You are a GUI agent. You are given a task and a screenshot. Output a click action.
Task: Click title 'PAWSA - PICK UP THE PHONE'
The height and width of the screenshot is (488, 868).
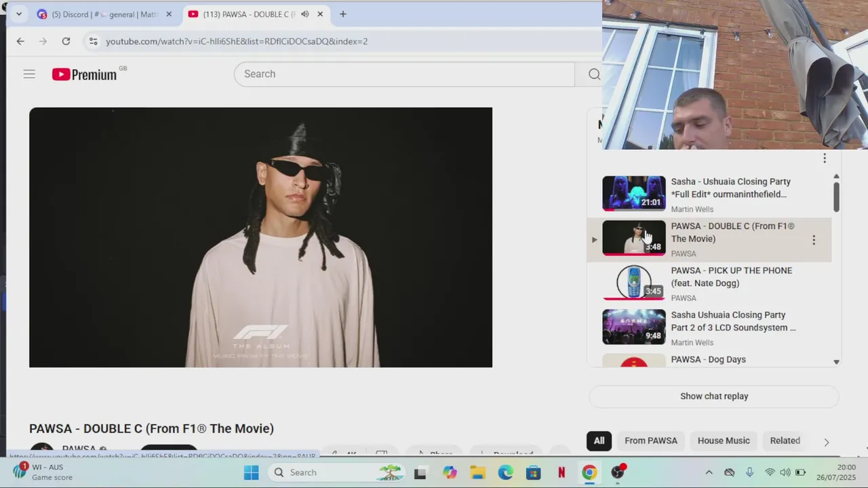[x=731, y=277]
